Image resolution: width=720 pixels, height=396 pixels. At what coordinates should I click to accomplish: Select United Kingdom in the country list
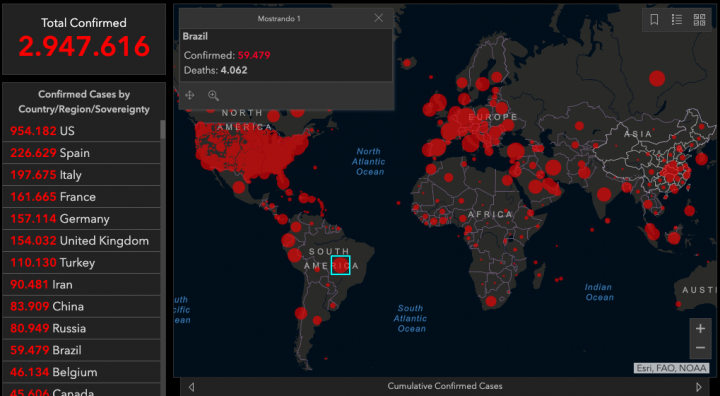[x=81, y=241]
